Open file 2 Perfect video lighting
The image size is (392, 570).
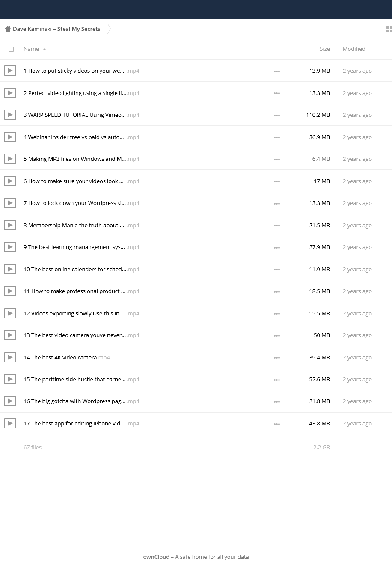point(81,93)
